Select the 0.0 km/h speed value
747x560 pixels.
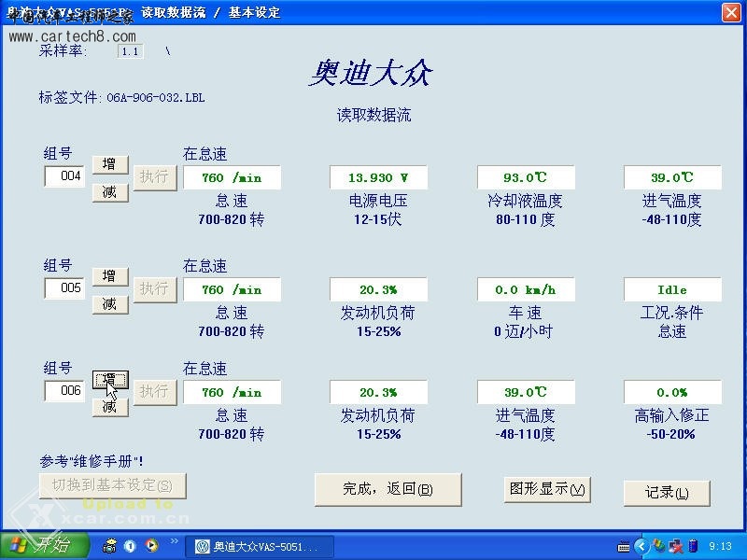tap(526, 289)
